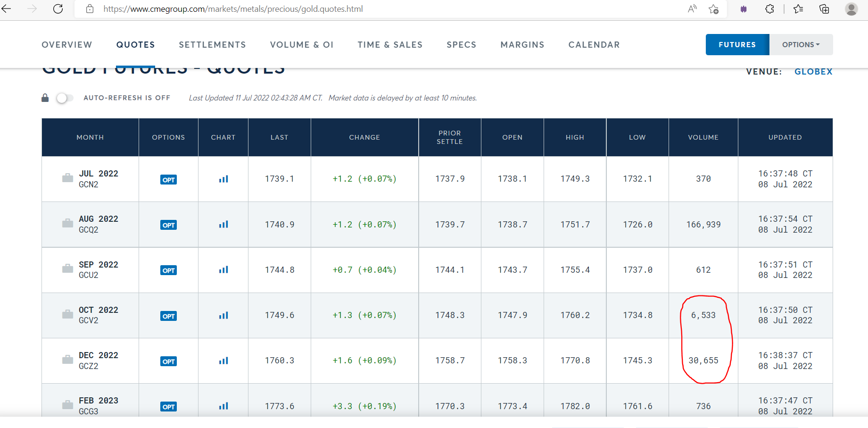Toggle auto-refresh switch on
This screenshot has height=428, width=868.
(65, 98)
